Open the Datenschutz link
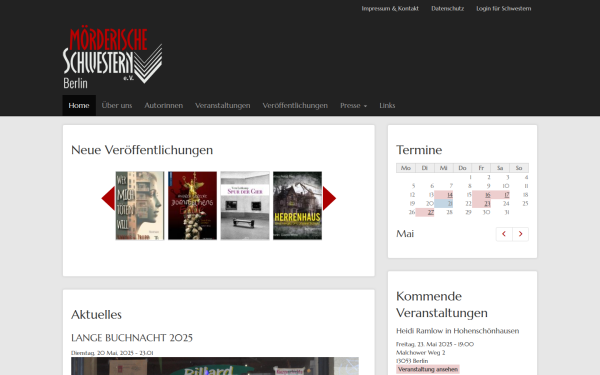The width and height of the screenshot is (600, 375). pos(447,8)
